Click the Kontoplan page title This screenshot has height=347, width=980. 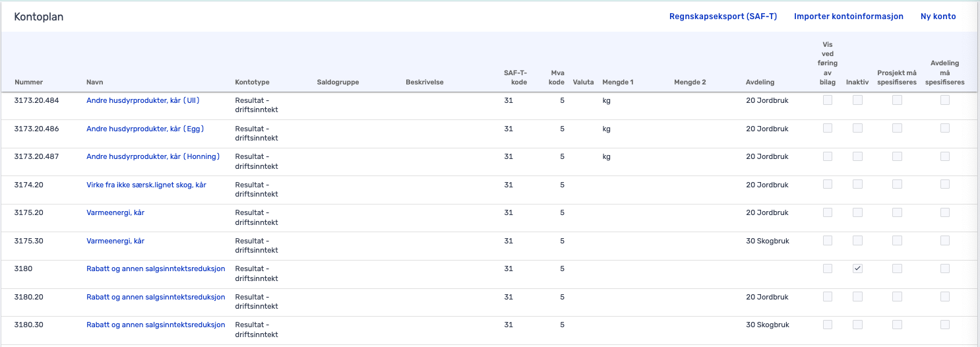[x=39, y=17]
